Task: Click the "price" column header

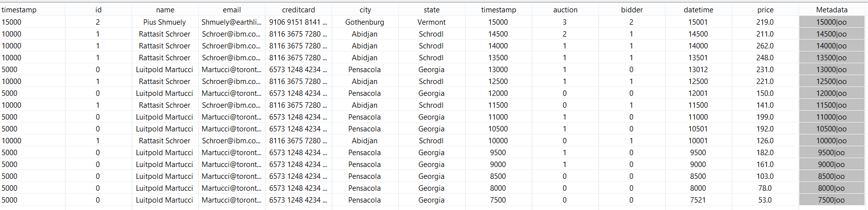Action: (x=765, y=10)
